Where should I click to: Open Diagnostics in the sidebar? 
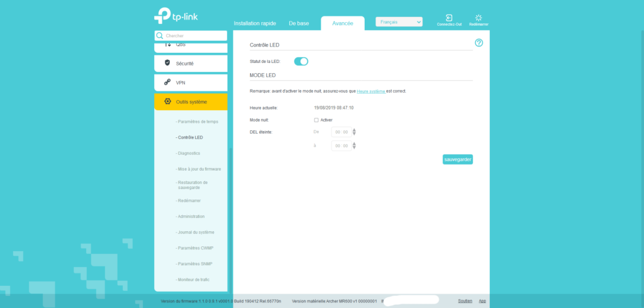click(189, 153)
